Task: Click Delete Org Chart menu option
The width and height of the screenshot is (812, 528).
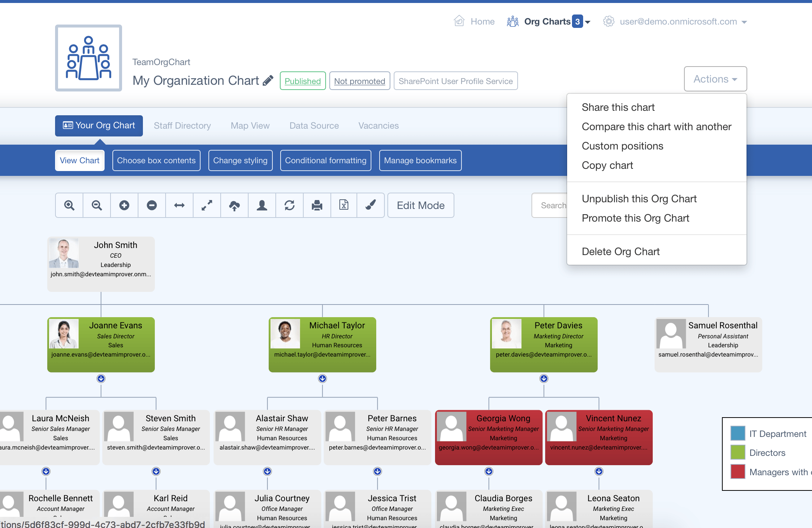Action: (x=621, y=251)
